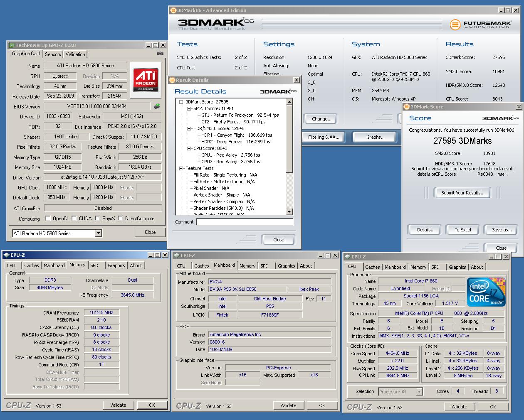Screen dimensions: 524x420
Task: Click OK in the Mainboard CPU-Z window
Action: 322,405
